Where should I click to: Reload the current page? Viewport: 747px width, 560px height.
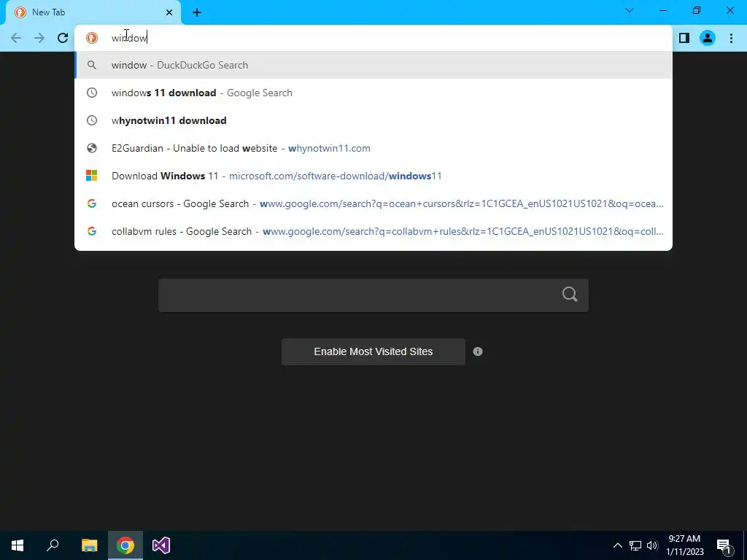(63, 38)
